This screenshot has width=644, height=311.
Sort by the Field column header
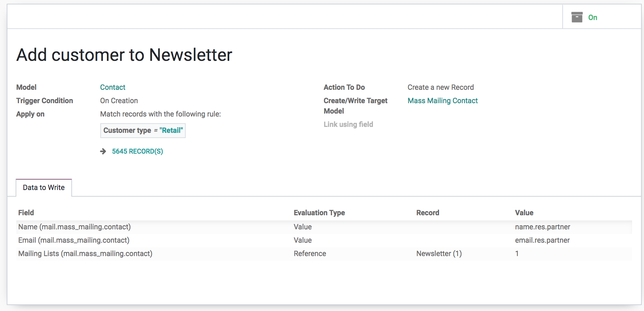click(26, 213)
